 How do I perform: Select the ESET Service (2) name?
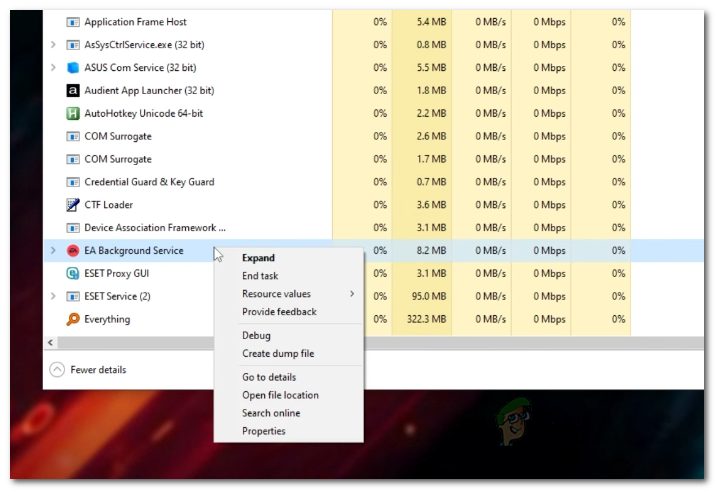click(117, 296)
